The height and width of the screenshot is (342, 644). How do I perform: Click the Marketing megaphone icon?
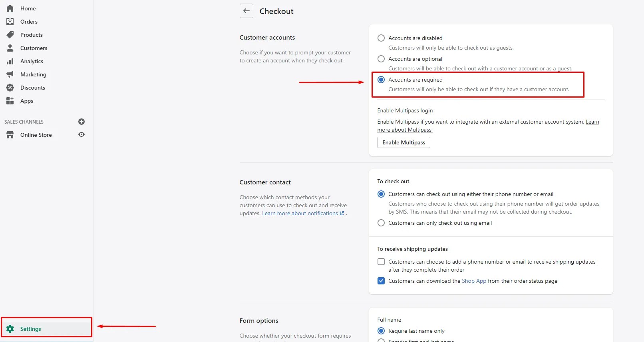(x=10, y=74)
